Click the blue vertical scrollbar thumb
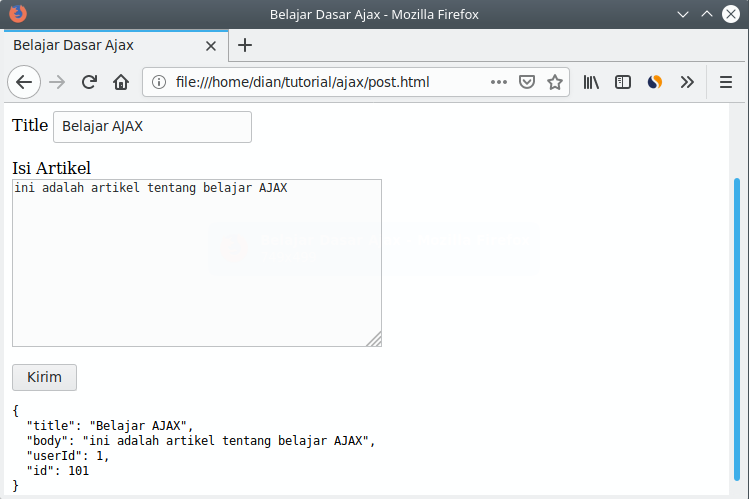The height and width of the screenshot is (499, 749). pos(737,329)
